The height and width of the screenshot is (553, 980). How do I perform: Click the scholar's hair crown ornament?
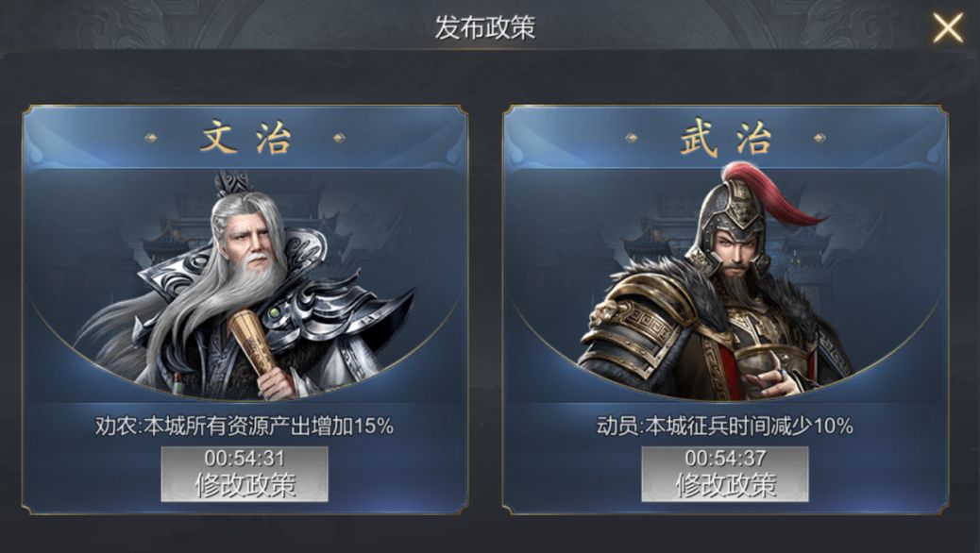[x=232, y=183]
